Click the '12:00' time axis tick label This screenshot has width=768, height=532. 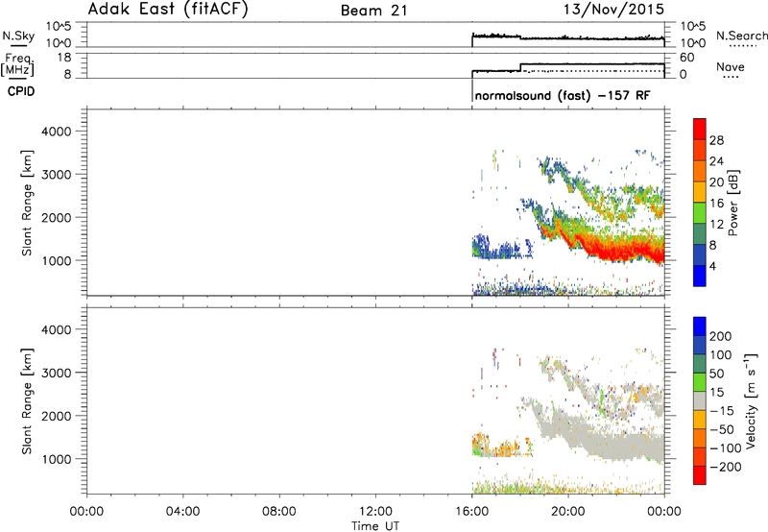(375, 512)
